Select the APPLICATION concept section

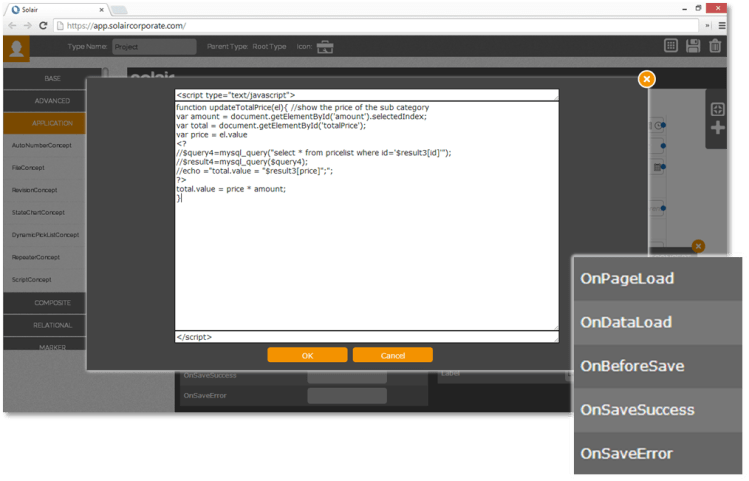[45, 123]
